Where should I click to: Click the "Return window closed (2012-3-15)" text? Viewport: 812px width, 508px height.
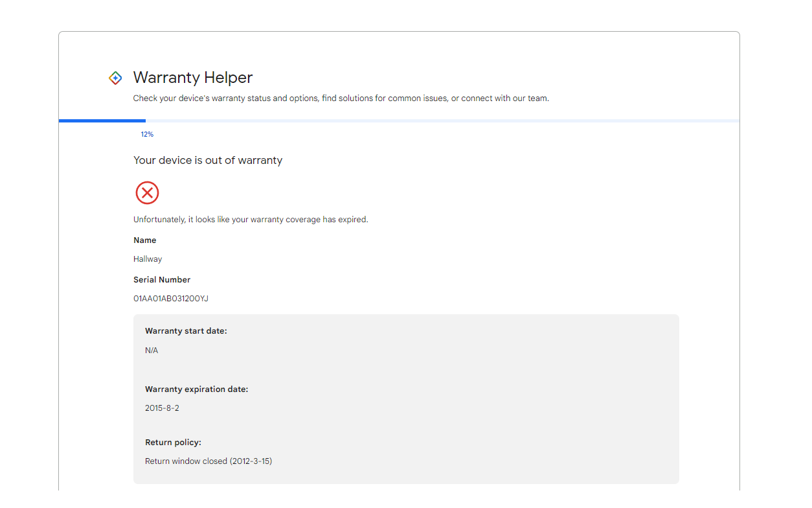209,461
